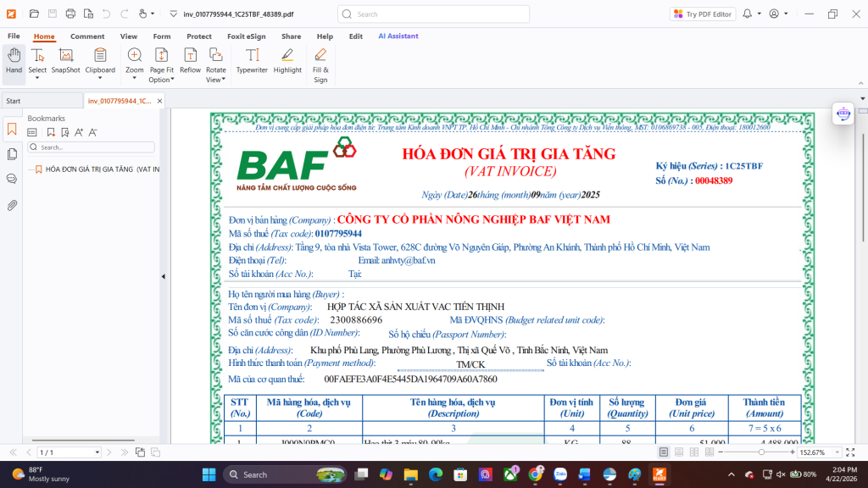Click the bookmarks search field
This screenshot has width=868, height=488.
(x=92, y=147)
